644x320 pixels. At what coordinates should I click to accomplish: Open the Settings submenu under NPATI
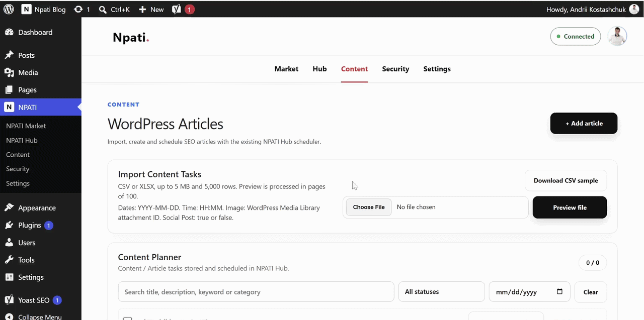click(18, 183)
